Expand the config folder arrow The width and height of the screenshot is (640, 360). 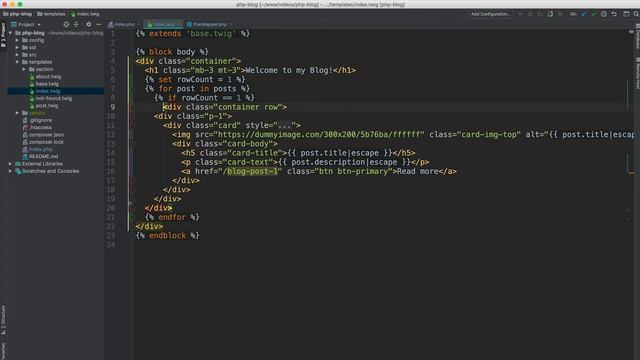pyautogui.click(x=18, y=40)
